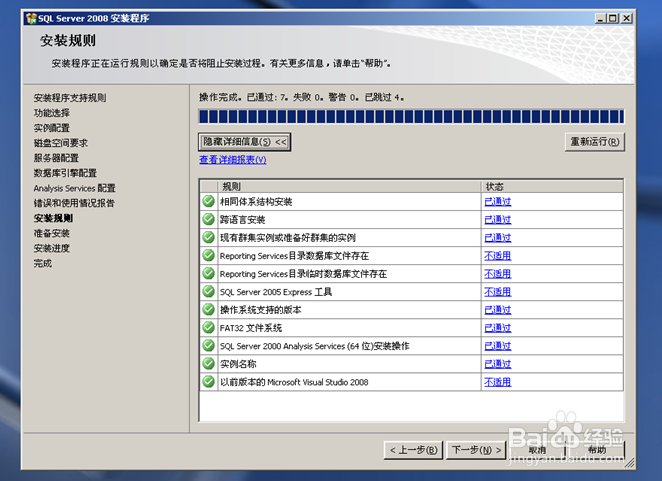Image resolution: width=662 pixels, height=481 pixels.
Task: Open the 查看详细报表 link
Action: (233, 160)
